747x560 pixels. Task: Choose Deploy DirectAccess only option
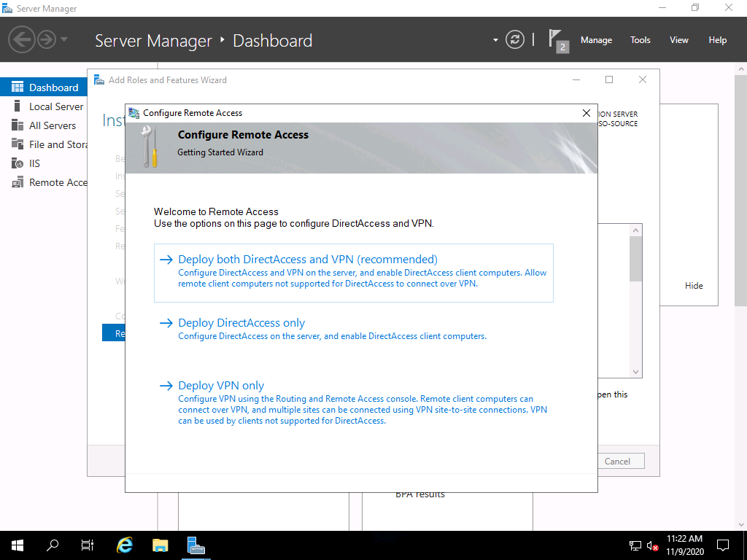click(241, 323)
